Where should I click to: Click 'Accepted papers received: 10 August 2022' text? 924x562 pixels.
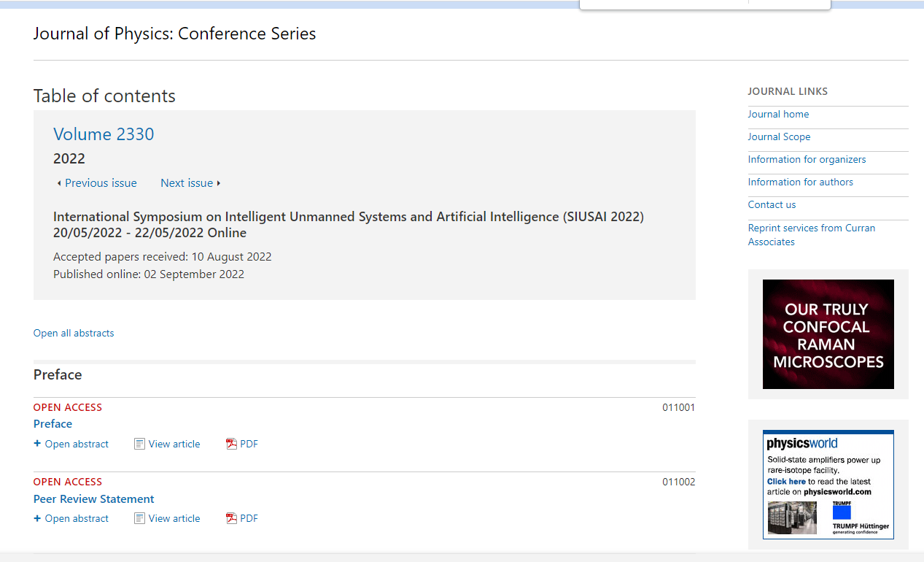162,257
